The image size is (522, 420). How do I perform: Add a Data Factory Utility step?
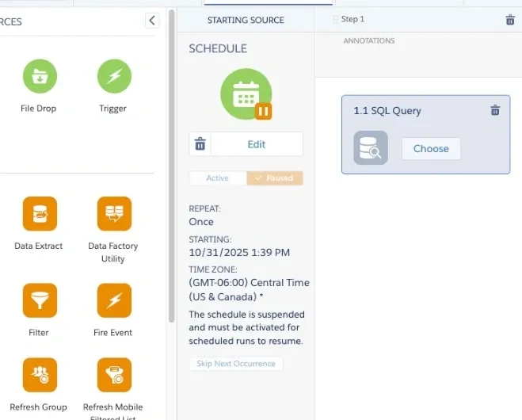tap(114, 213)
